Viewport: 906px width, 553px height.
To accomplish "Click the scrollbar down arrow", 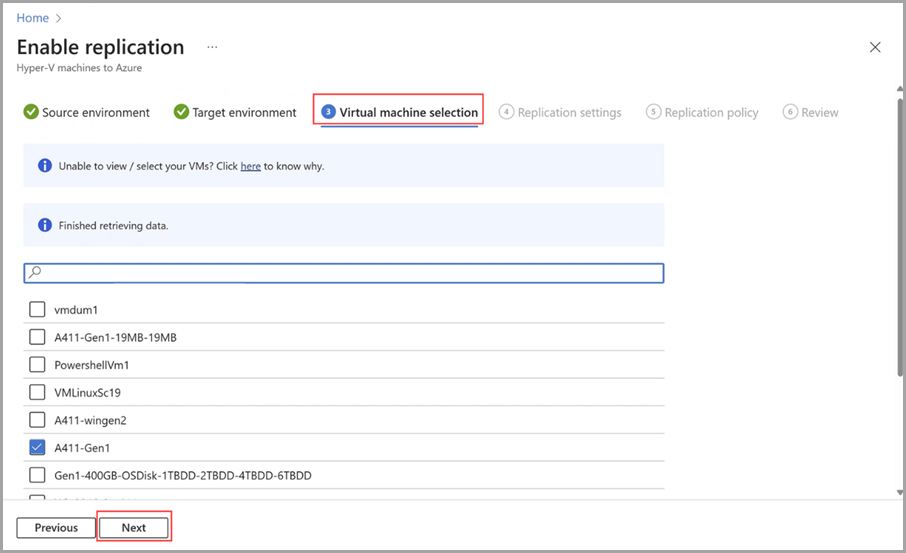I will [900, 492].
